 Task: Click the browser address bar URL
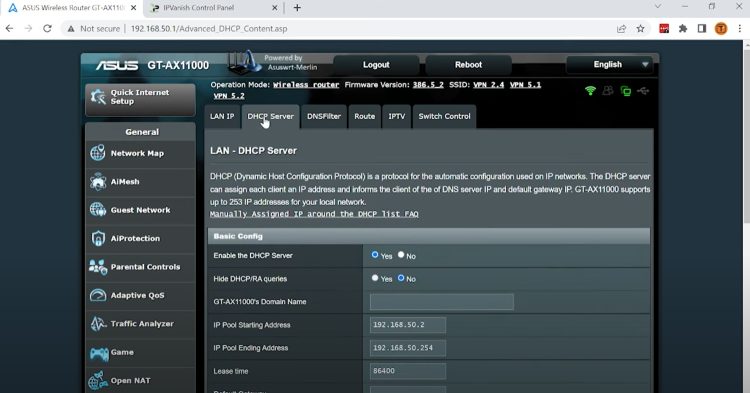coord(209,29)
